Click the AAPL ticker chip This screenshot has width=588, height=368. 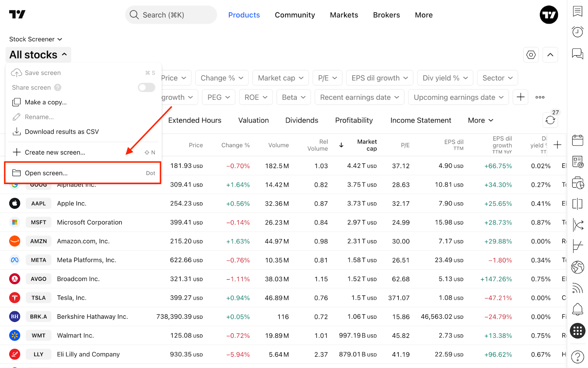pyautogui.click(x=39, y=204)
